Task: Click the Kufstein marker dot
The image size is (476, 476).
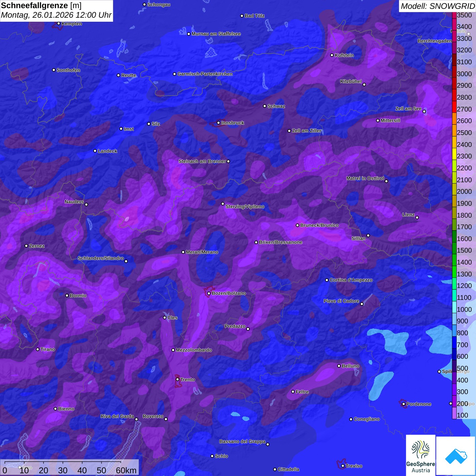Action: coord(332,55)
